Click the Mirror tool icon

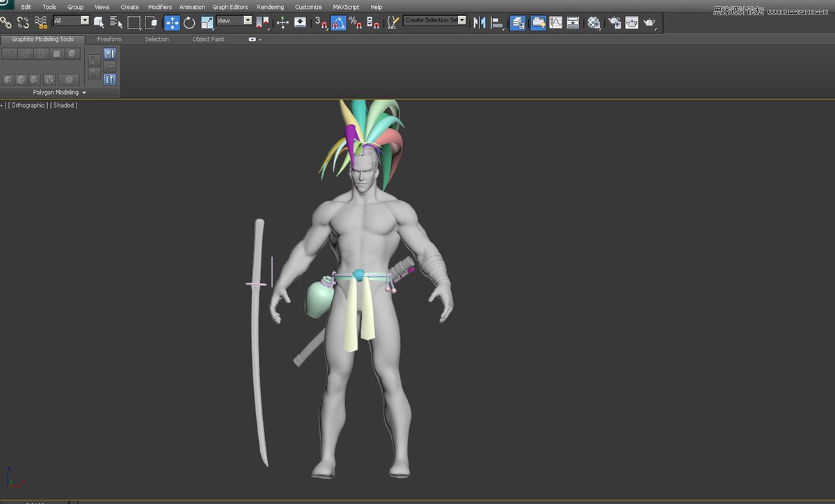coord(479,22)
